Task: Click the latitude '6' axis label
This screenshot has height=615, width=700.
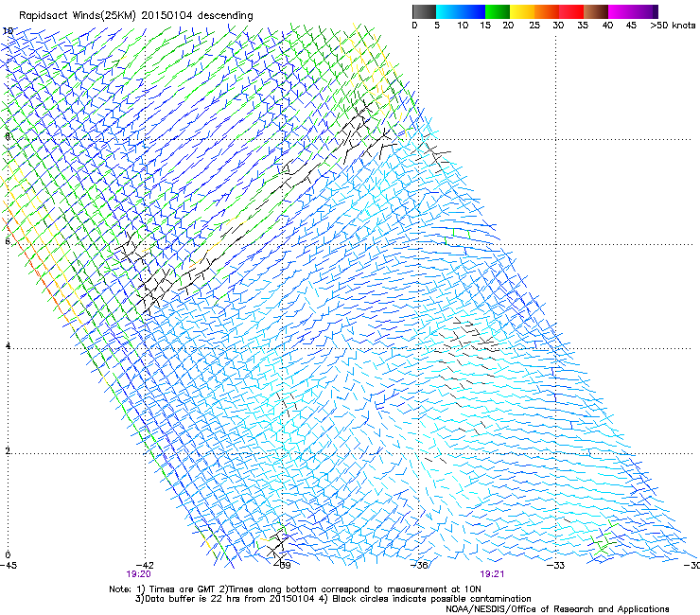Action: 8,241
